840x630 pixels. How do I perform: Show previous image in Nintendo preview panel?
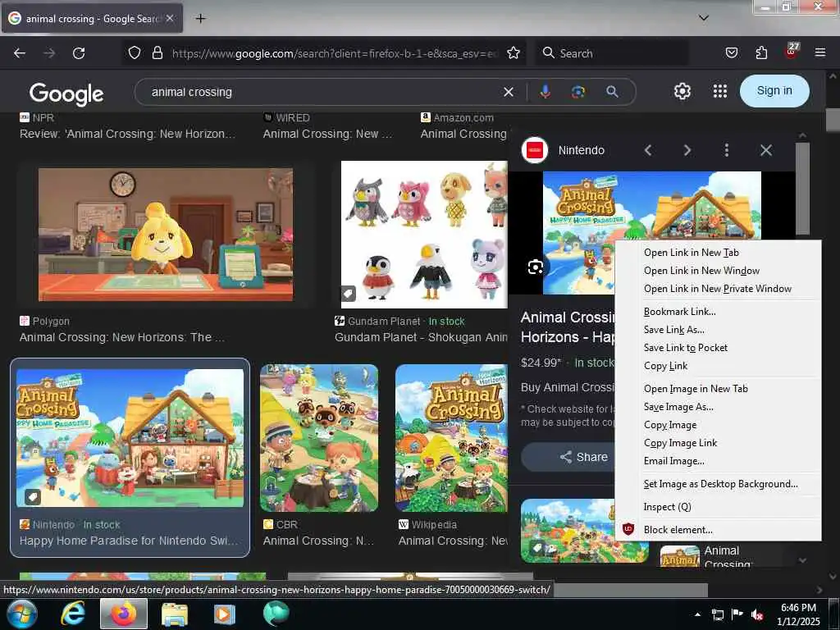click(648, 151)
